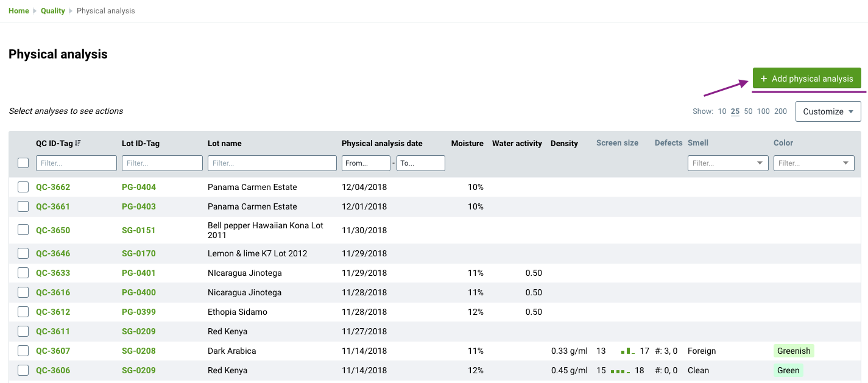The image size is (868, 383).
Task: Click the To date filter field
Action: coord(421,163)
